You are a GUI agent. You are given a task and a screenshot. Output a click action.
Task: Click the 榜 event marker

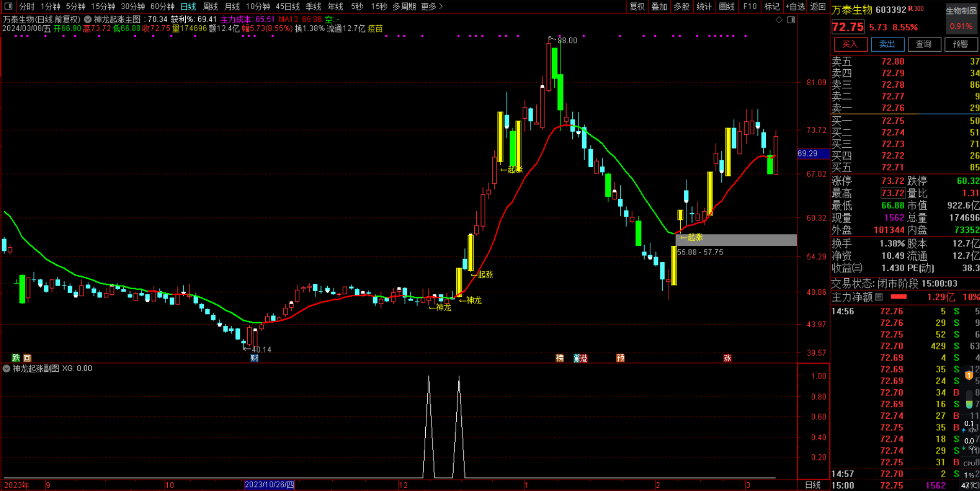click(x=559, y=358)
